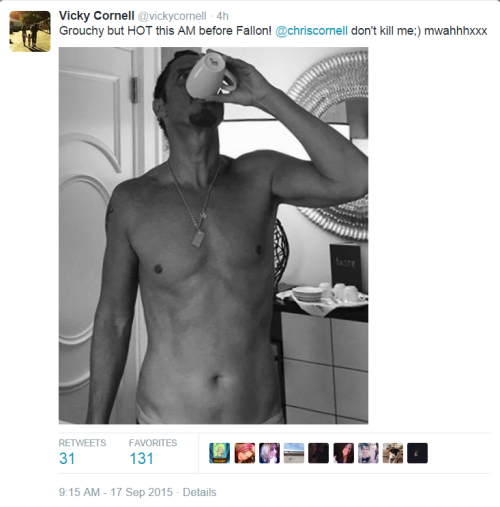
Task: Select the white-haired purple-tinted favoriter avatar
Action: (269, 453)
